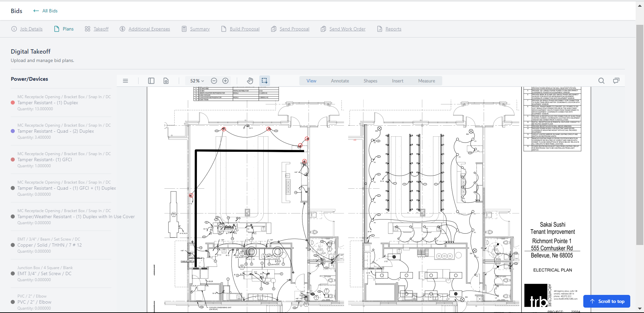The width and height of the screenshot is (644, 313).
Task: Select the pan (hand) tool
Action: (250, 80)
